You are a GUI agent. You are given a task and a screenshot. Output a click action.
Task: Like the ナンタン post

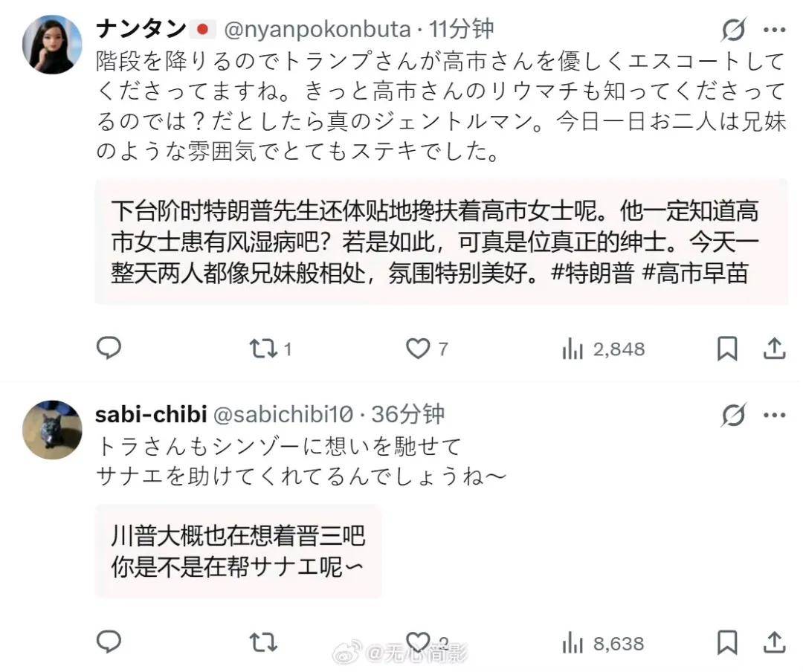[418, 348]
